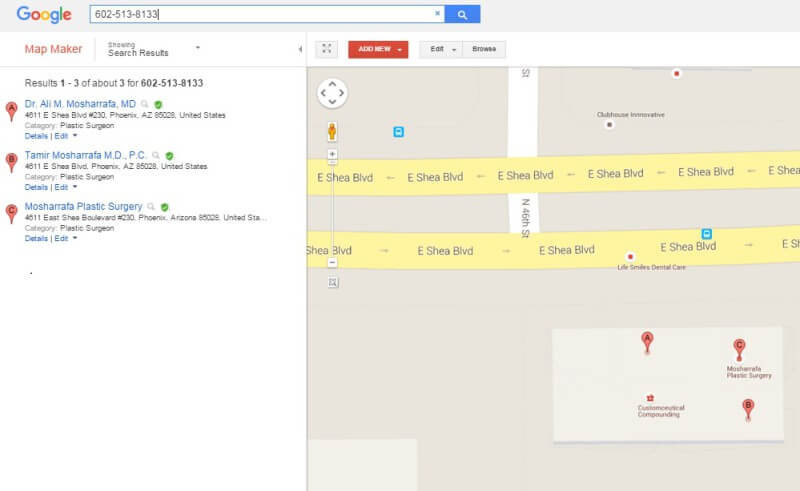Image resolution: width=800 pixels, height=491 pixels.
Task: Click green shield for Mosharrafa Plastic Surgery
Action: coord(164,207)
